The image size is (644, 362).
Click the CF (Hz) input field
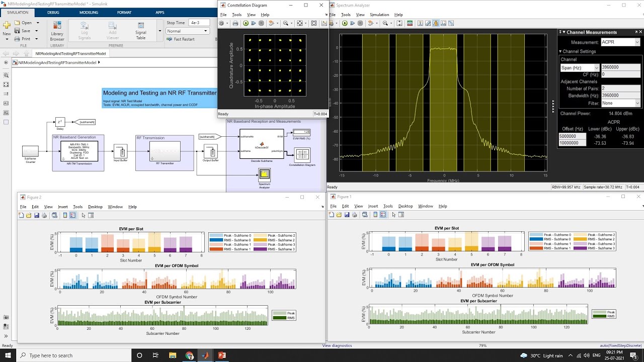621,74
